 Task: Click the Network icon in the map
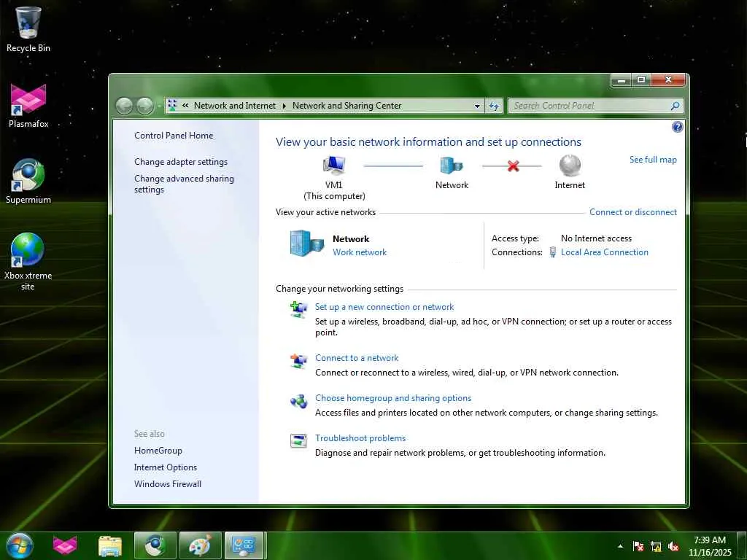(451, 166)
